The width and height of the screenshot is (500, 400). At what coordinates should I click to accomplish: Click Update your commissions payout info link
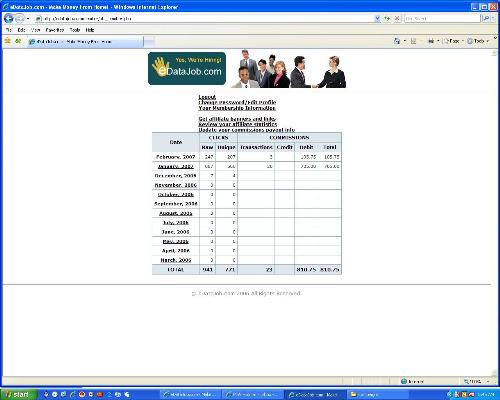pos(247,130)
